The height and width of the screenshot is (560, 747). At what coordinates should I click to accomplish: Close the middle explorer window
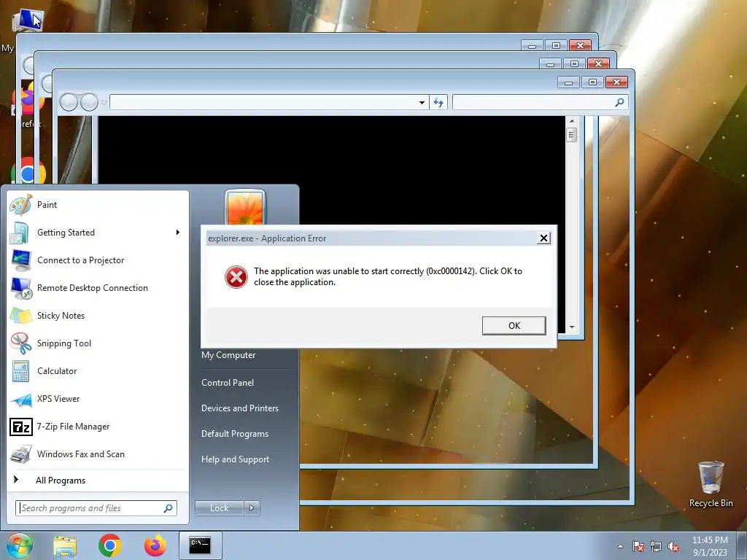pyautogui.click(x=599, y=63)
